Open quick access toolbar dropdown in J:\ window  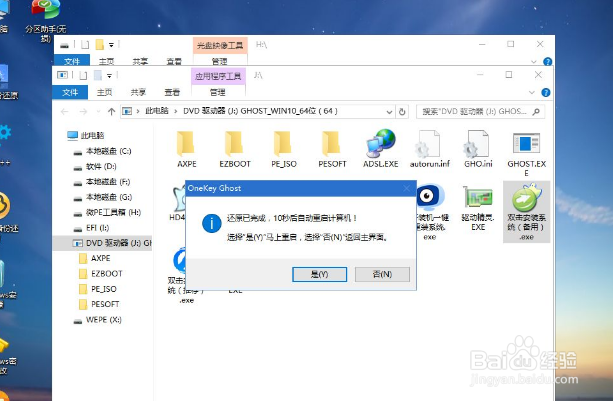click(109, 75)
